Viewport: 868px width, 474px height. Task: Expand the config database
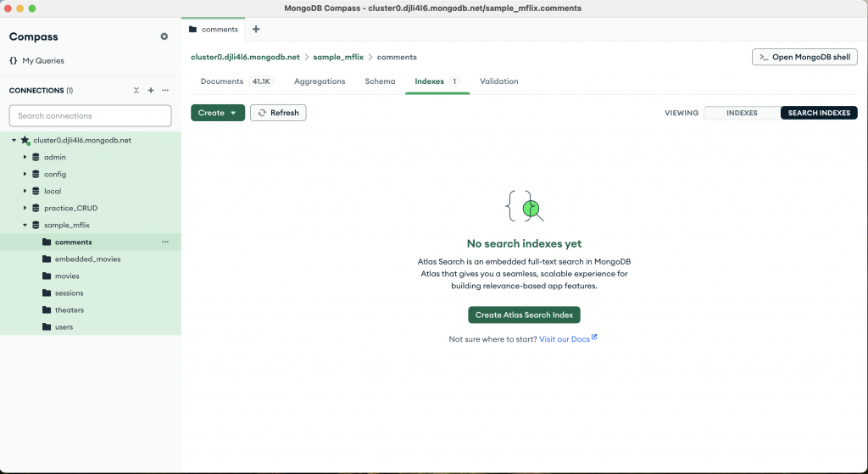[25, 174]
